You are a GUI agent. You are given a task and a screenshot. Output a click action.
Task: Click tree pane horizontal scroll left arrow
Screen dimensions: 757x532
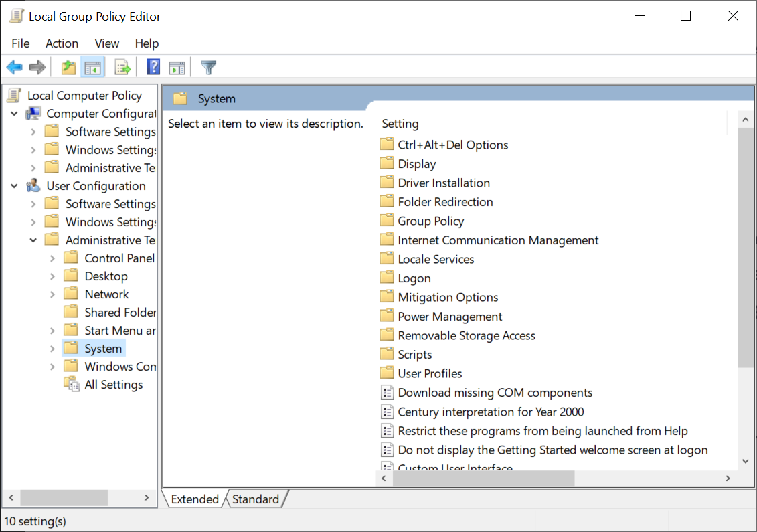pos(11,497)
